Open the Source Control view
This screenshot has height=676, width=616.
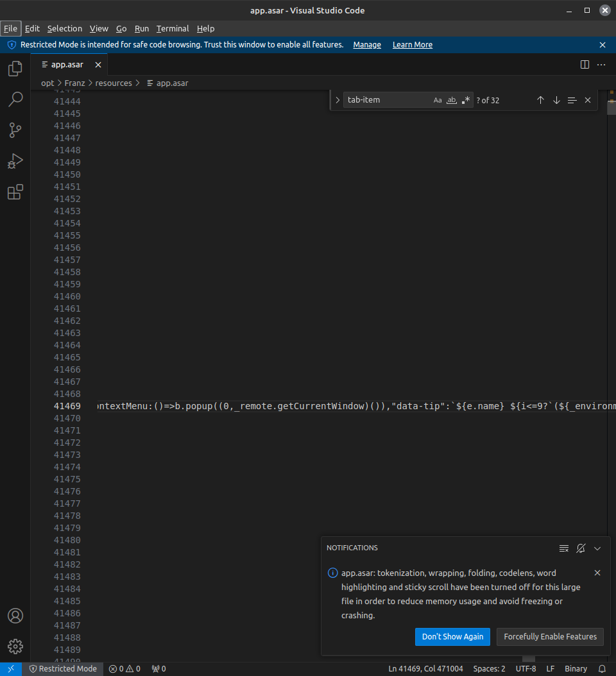tap(15, 130)
